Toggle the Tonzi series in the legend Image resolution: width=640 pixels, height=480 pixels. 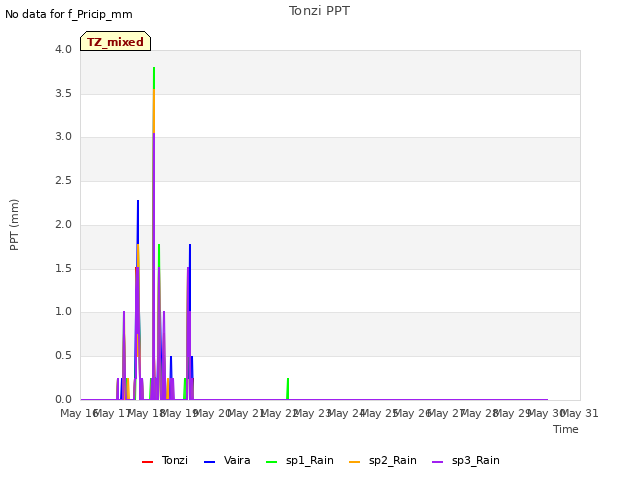[165, 460]
